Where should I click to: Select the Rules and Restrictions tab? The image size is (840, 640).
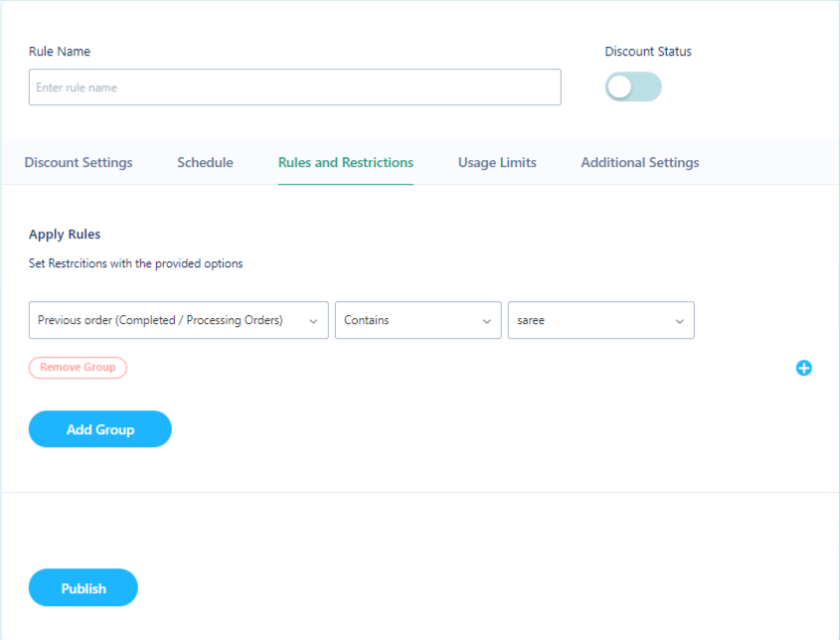346,162
